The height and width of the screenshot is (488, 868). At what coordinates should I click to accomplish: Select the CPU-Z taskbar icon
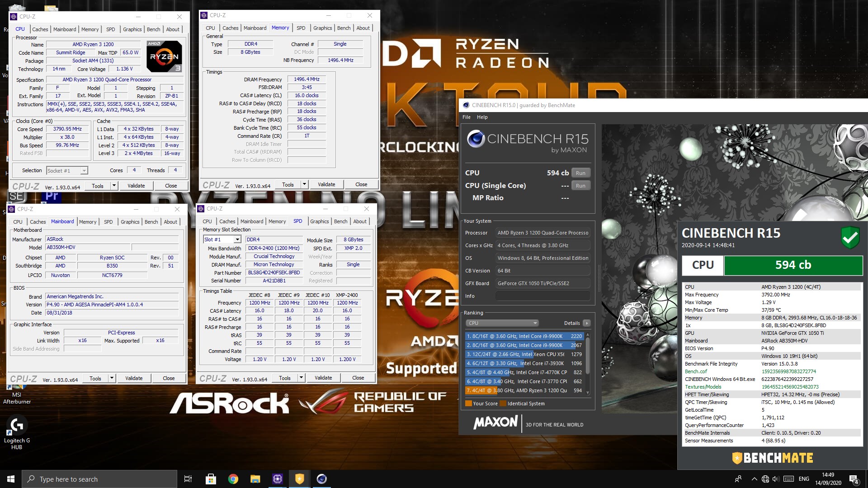277,479
